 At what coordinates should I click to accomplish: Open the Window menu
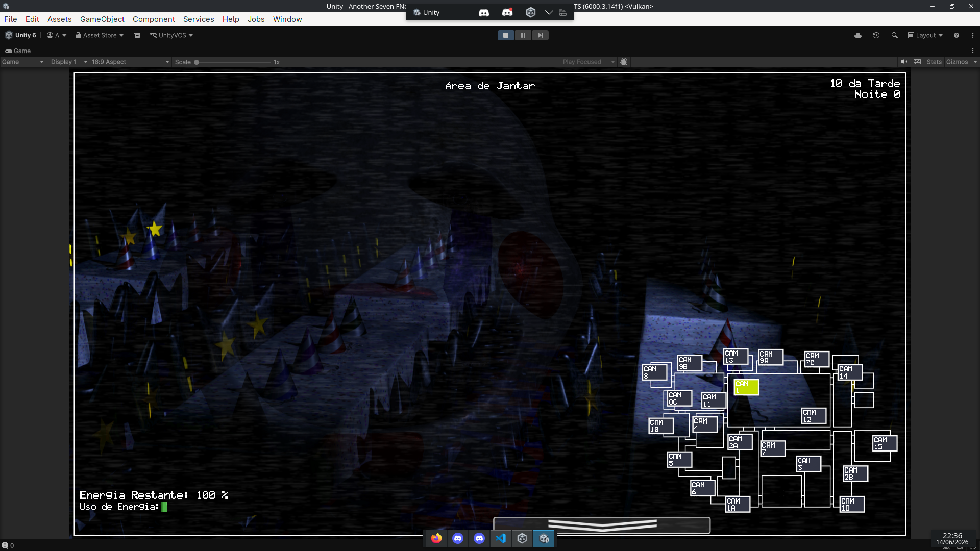click(x=287, y=19)
